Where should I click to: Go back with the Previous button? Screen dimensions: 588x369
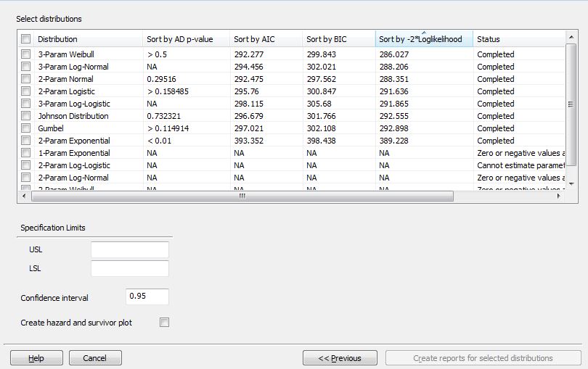click(x=340, y=358)
